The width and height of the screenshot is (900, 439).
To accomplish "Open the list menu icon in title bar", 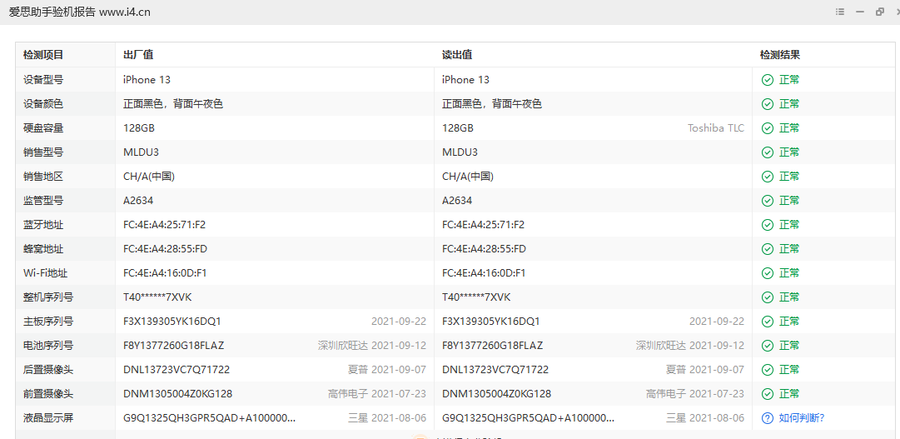I will pos(840,12).
